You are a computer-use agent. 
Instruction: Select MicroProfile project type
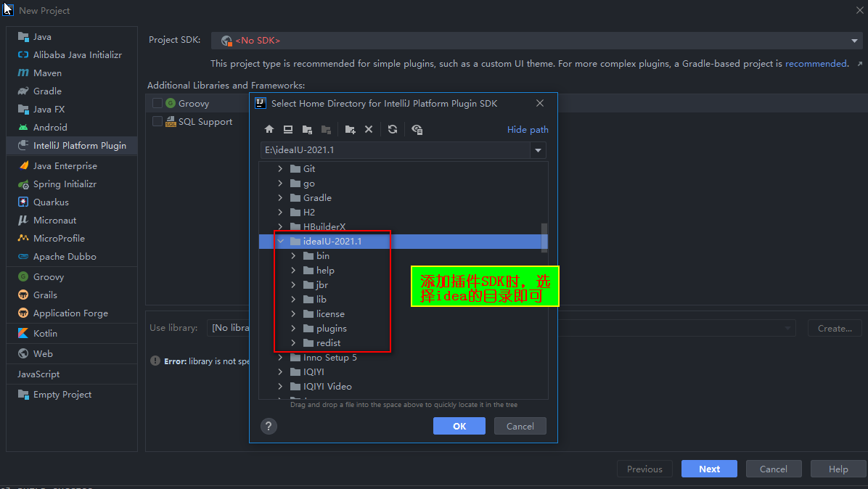[72, 239]
